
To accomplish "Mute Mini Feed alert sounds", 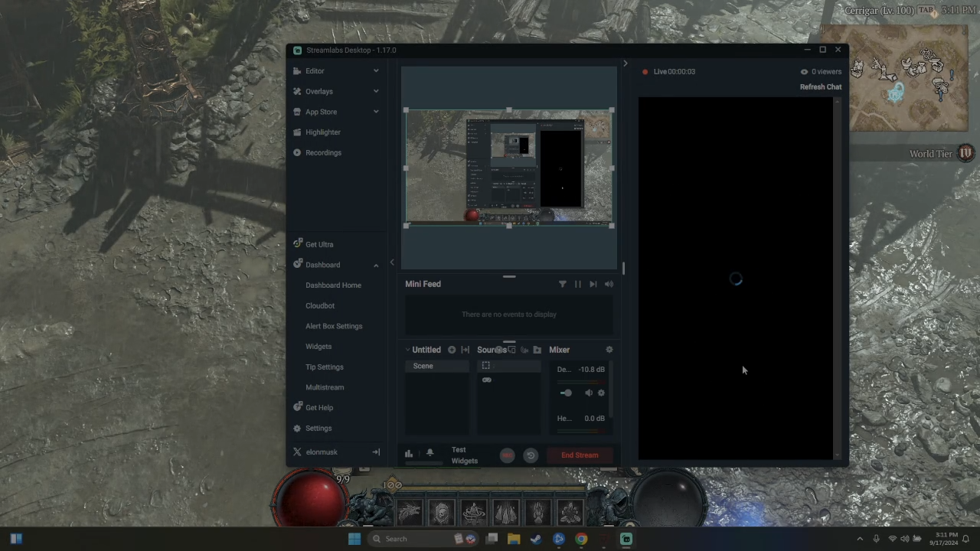I will pos(609,284).
